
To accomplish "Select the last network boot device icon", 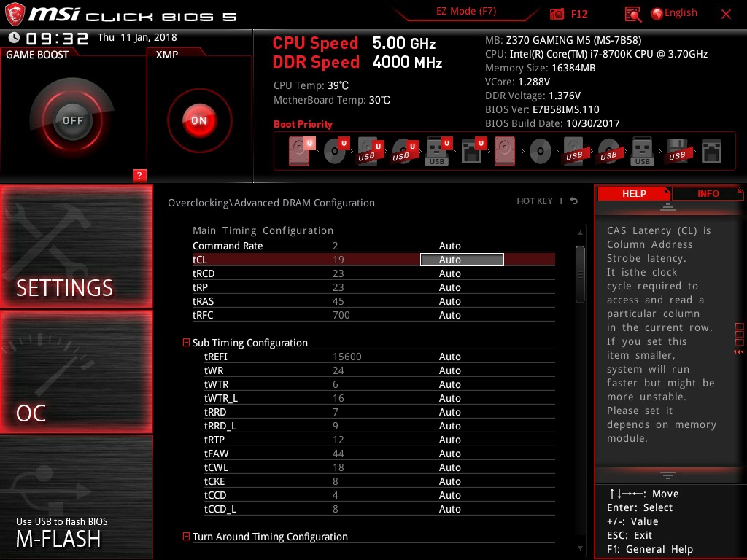I will (711, 152).
